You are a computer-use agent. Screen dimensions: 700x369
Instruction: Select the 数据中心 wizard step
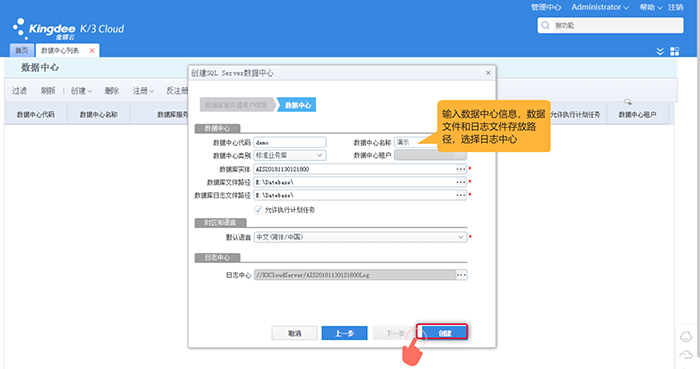coord(297,105)
